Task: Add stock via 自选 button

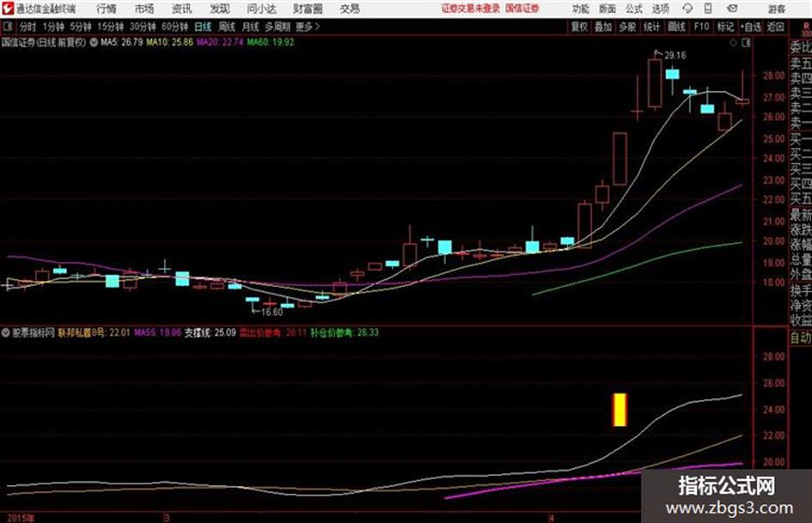Action: [x=750, y=27]
